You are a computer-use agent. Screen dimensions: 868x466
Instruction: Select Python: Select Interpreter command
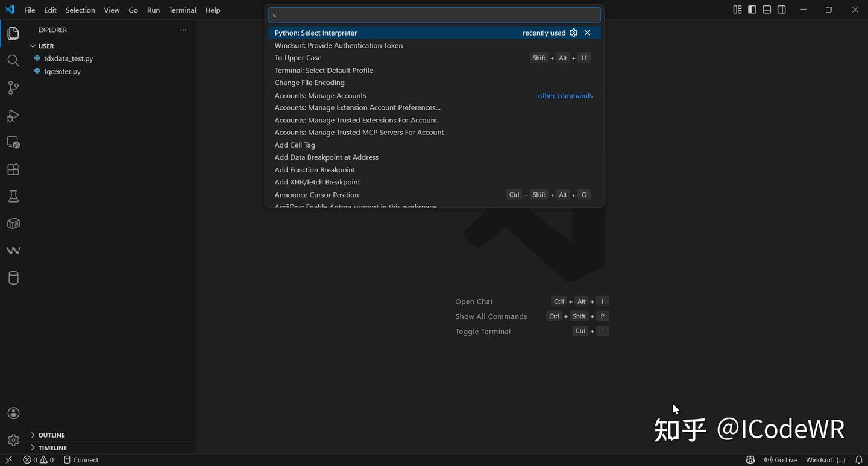[x=434, y=33]
